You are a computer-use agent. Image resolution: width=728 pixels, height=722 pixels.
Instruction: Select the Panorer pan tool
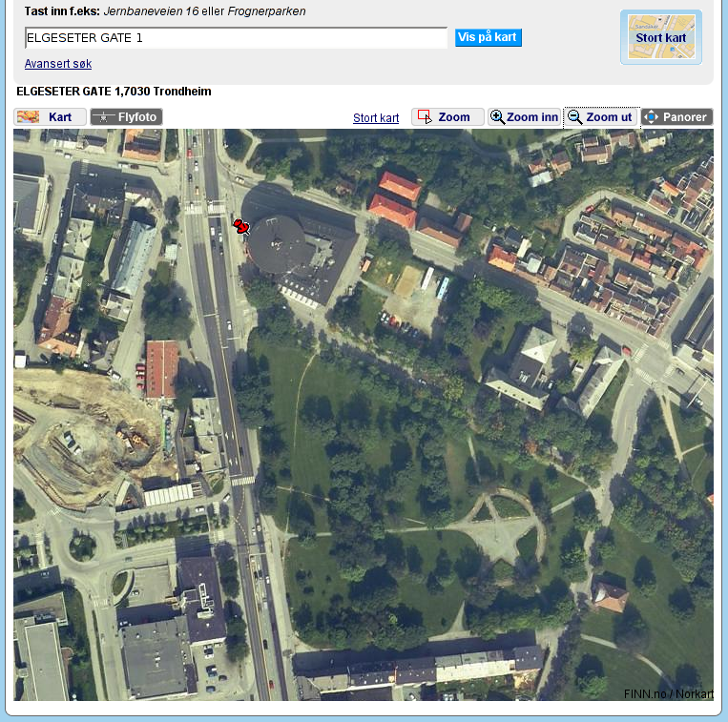pos(676,117)
